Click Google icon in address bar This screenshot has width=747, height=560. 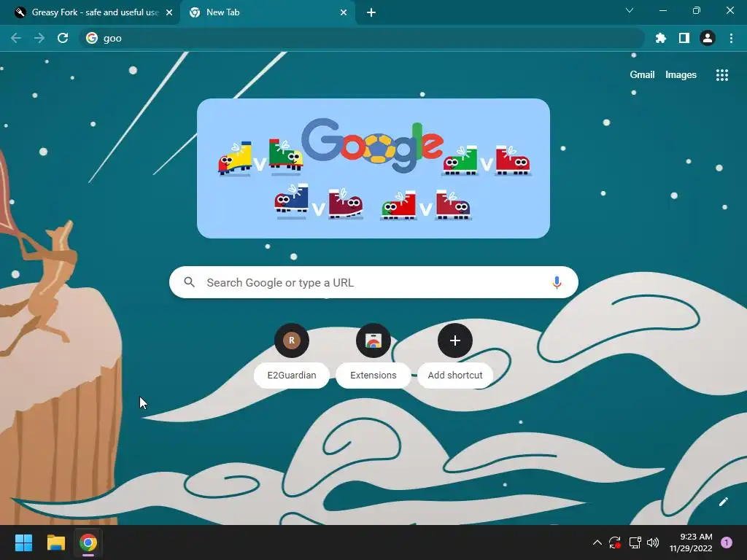(x=92, y=38)
